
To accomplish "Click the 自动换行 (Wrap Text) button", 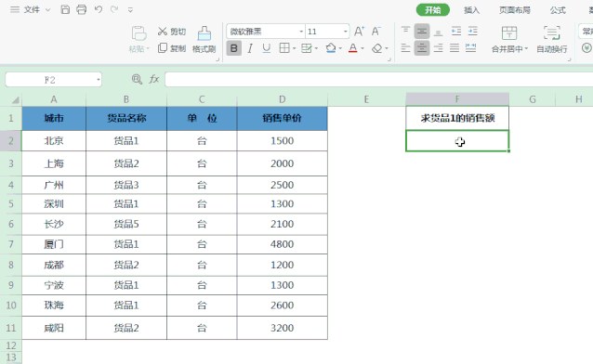I will [x=552, y=39].
